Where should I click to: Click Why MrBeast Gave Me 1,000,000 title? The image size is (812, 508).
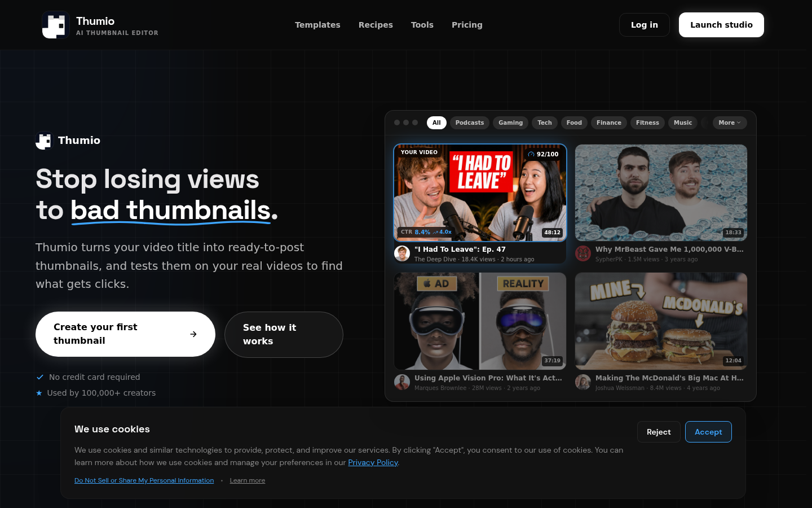tap(669, 249)
